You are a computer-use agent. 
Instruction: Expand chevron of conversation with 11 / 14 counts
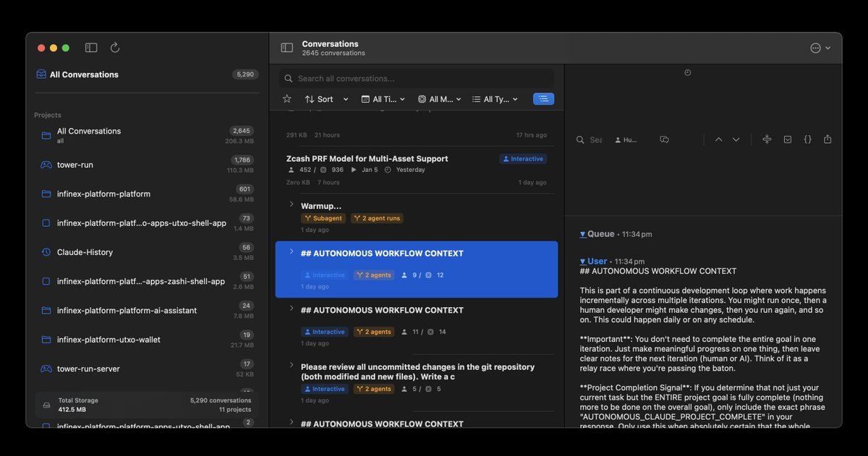coord(292,309)
